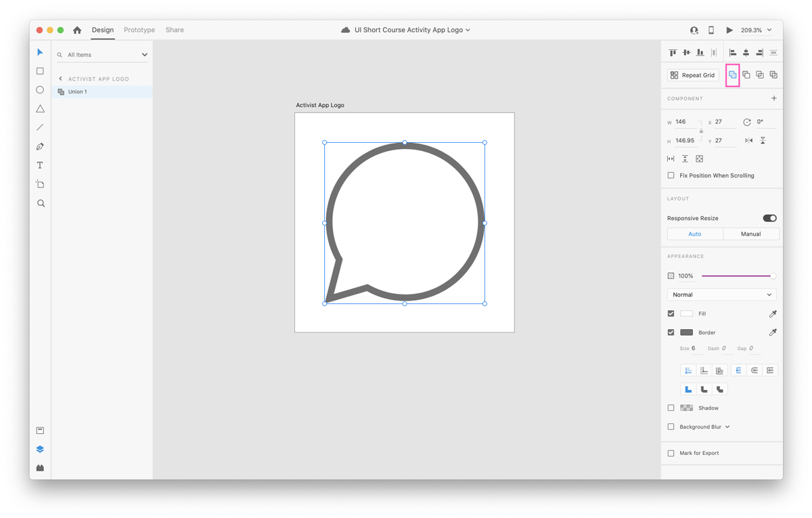Open the Layers panel icon
812x518 pixels.
(x=40, y=450)
